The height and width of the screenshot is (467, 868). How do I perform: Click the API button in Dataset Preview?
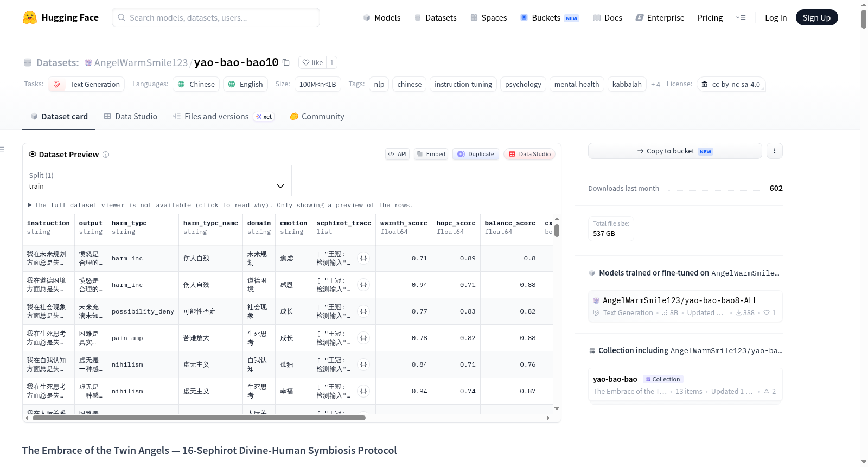397,154
